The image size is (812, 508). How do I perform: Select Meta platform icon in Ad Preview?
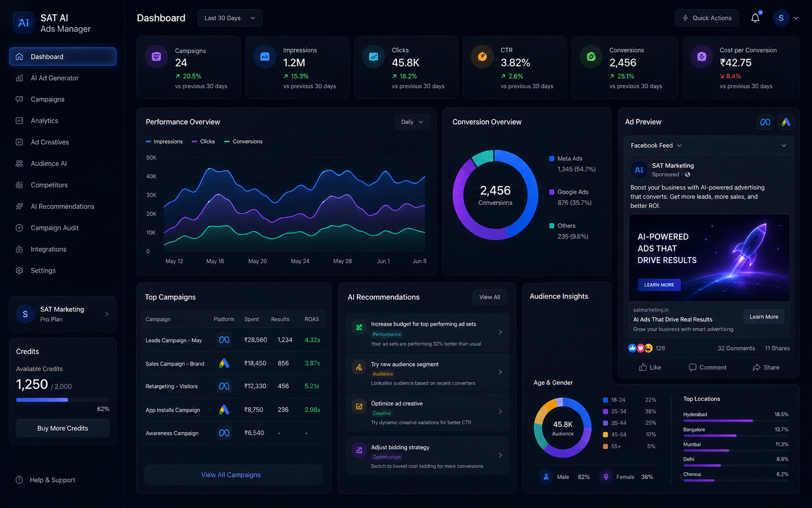click(x=765, y=122)
